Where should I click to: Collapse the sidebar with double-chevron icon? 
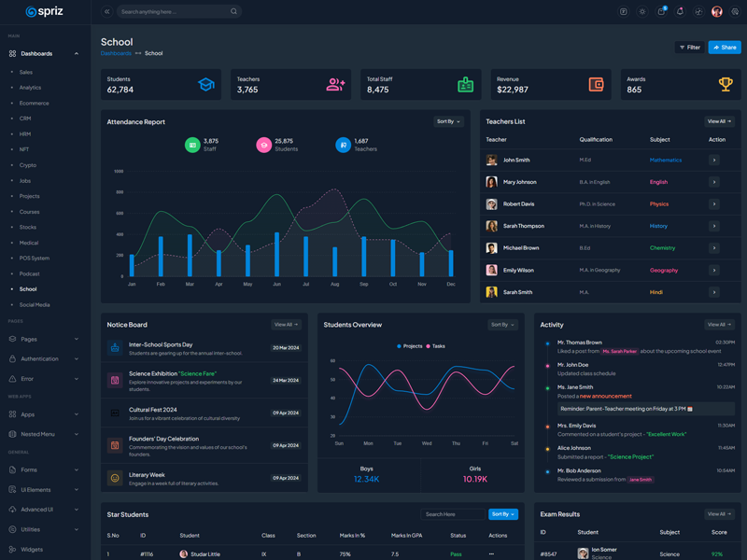point(106,12)
